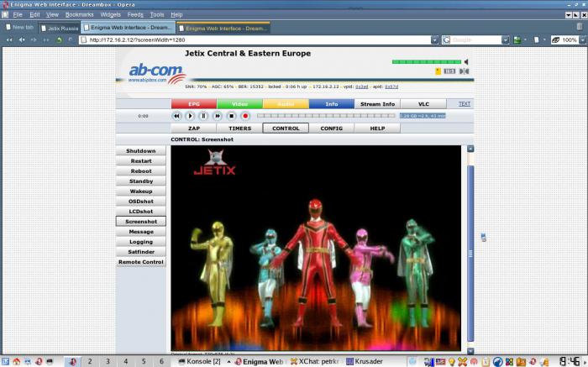Open the TEXT link
Image resolution: width=588 pixels, height=367 pixels.
pyautogui.click(x=465, y=104)
